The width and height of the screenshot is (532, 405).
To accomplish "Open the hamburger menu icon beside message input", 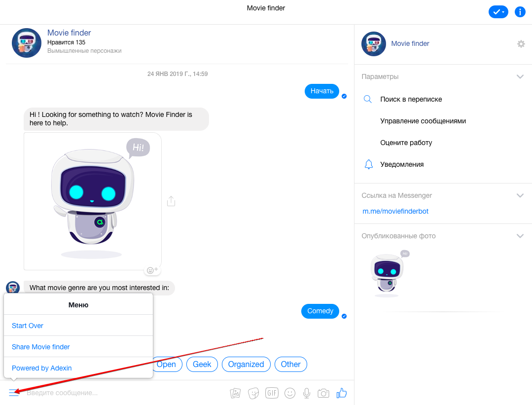I will [x=14, y=393].
